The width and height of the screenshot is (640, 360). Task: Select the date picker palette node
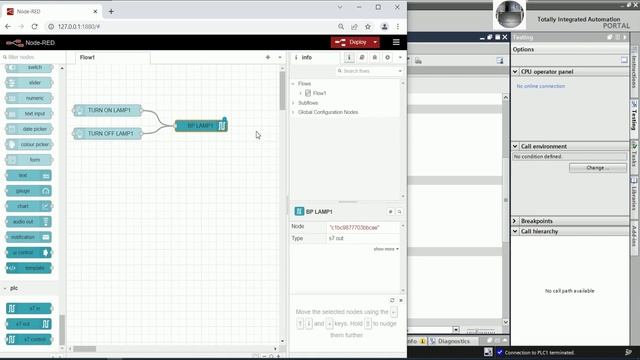click(29, 129)
